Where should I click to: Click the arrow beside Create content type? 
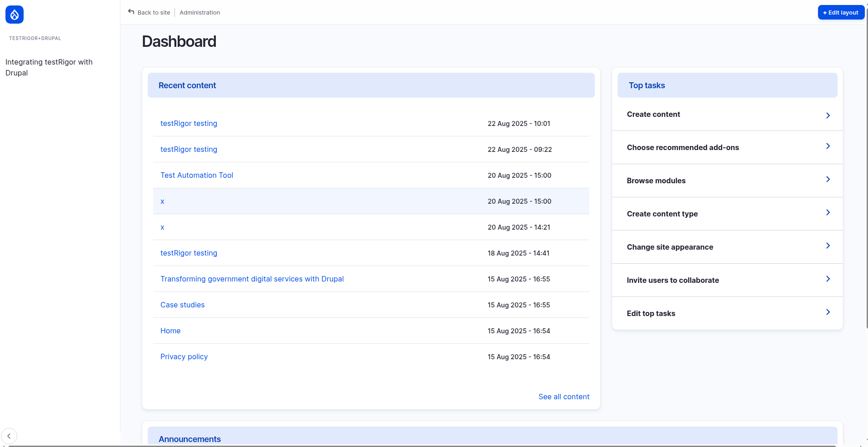click(828, 212)
